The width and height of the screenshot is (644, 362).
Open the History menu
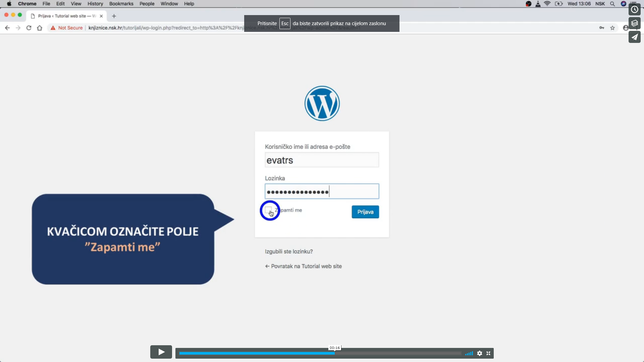pos(95,4)
